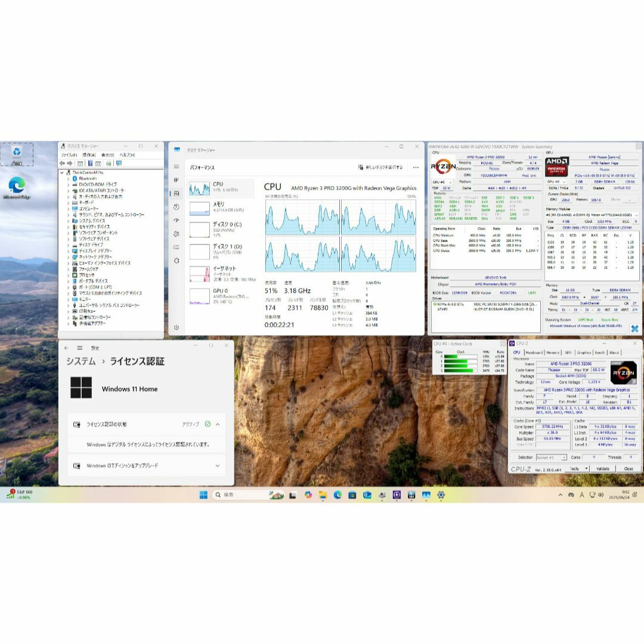This screenshot has height=644, width=644.
Task: Click Device Manager's back arrow toolbar icon
Action: coord(62,163)
